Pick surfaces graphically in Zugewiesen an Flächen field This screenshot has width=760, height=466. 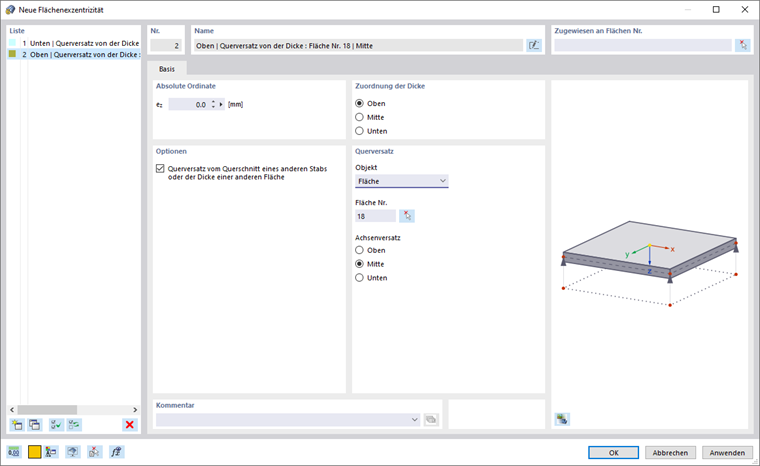pyautogui.click(x=743, y=46)
